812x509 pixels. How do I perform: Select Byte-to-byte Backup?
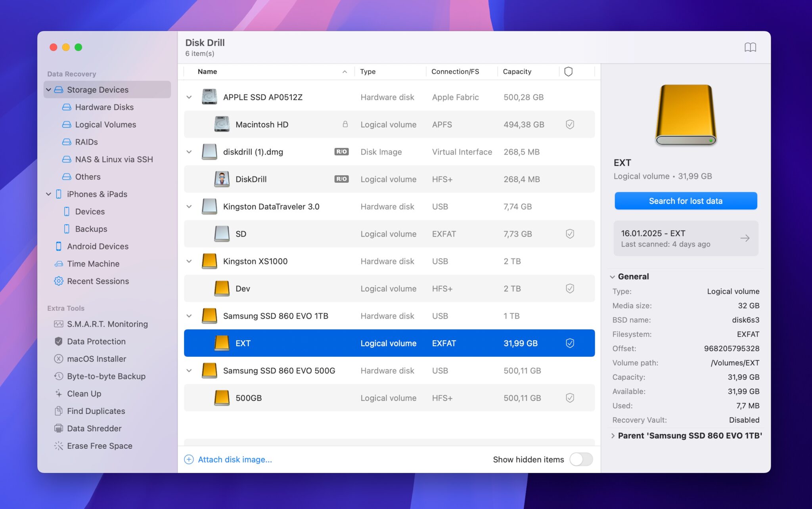point(105,376)
